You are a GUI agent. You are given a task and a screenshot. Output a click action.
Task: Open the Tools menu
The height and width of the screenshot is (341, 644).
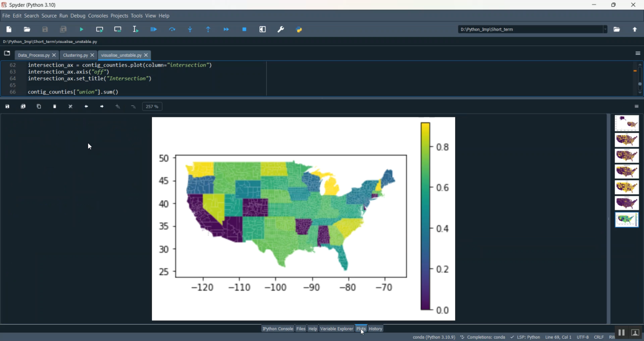[x=137, y=15]
